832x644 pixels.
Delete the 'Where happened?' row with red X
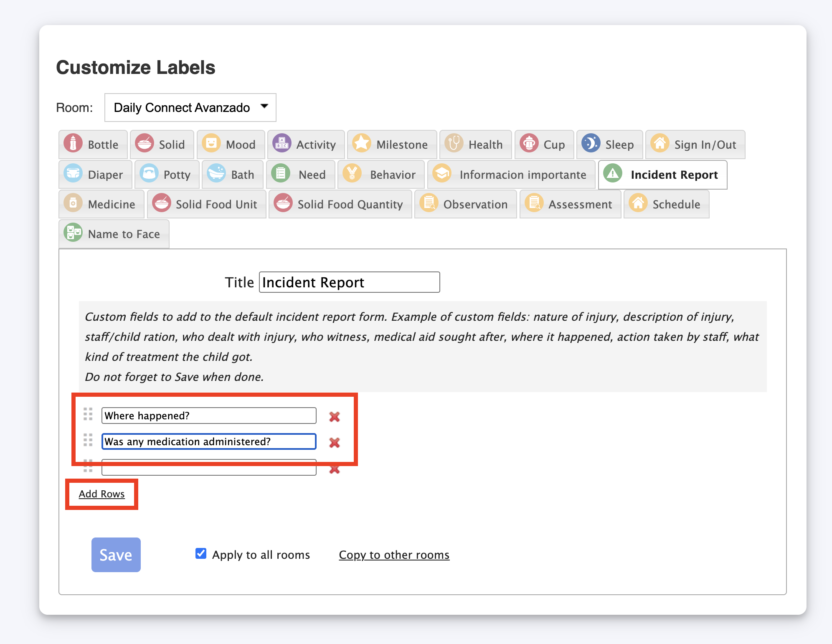[335, 416]
